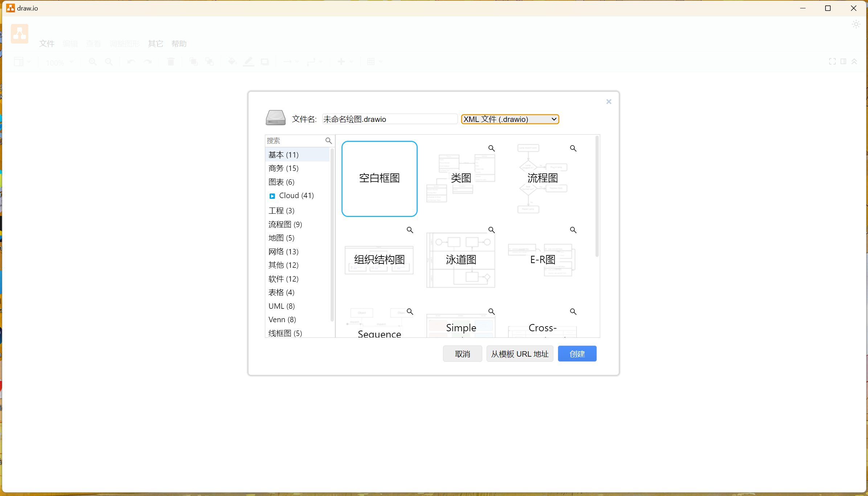Click the search magnifier in template search box

(328, 141)
